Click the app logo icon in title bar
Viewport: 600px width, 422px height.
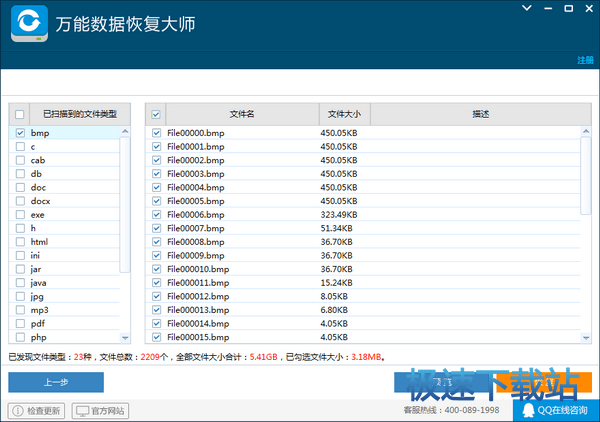[29, 23]
